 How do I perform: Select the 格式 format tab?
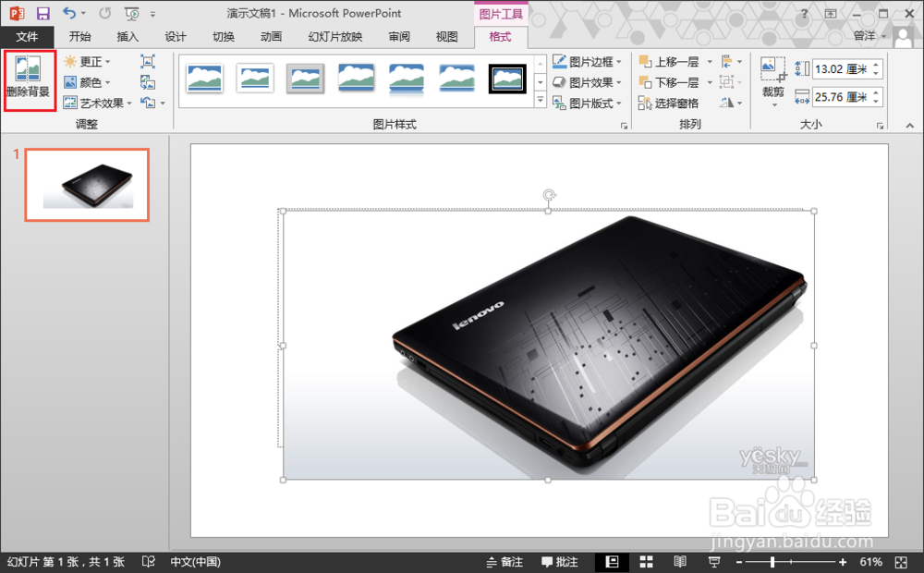(x=500, y=37)
